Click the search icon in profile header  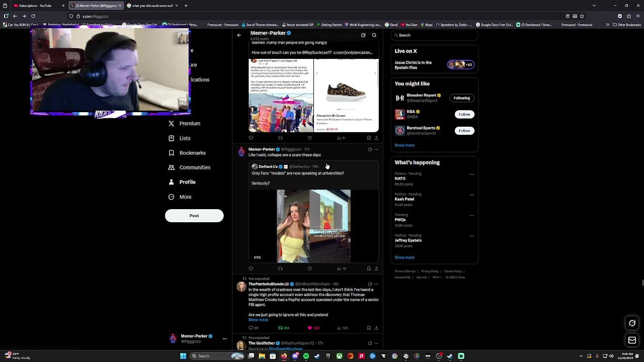374,35
